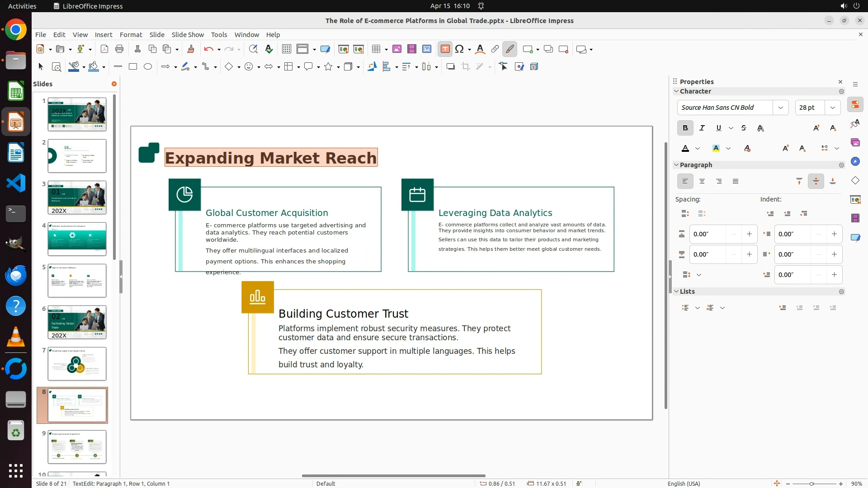Select slide 7 thumbnail
The height and width of the screenshot is (488, 868).
pyautogui.click(x=77, y=364)
